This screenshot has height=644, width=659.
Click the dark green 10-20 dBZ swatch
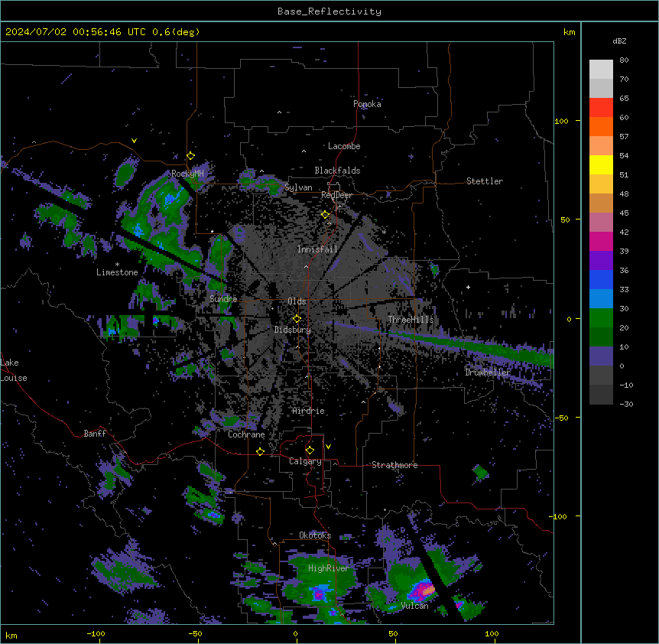coord(601,337)
